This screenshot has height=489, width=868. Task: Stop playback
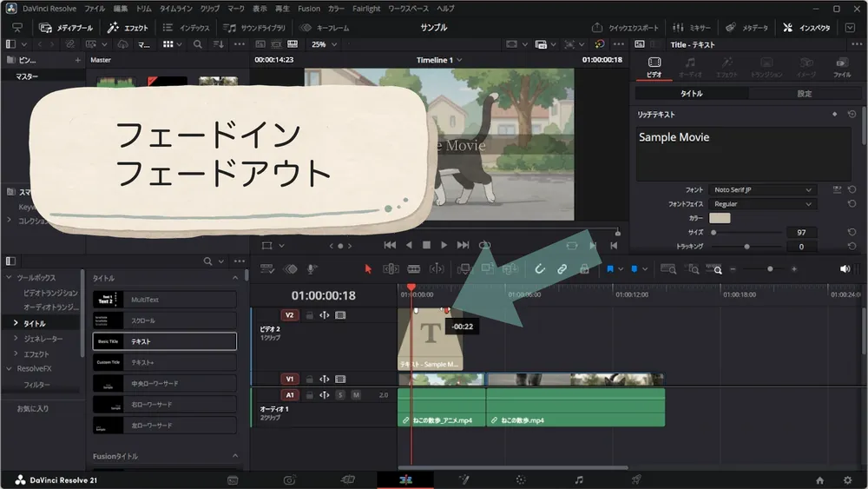(x=426, y=245)
